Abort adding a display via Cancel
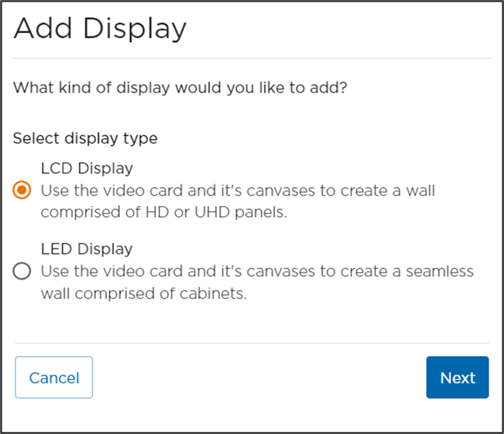Image resolution: width=504 pixels, height=434 pixels. click(x=53, y=377)
